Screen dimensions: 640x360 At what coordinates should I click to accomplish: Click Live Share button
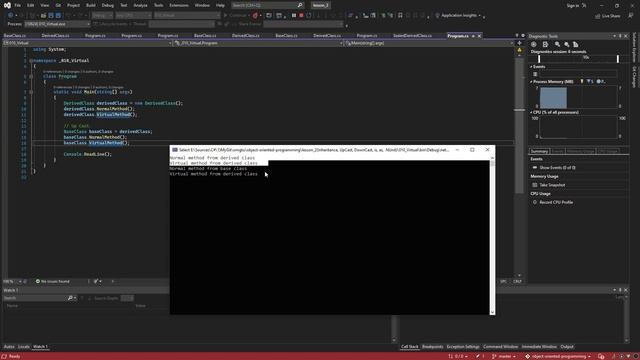coord(608,16)
